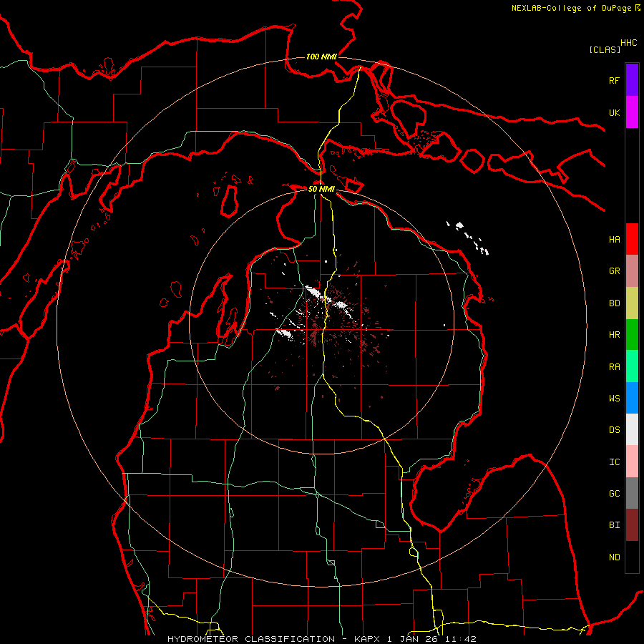Click the 1 JAN 26 date

click(x=414, y=639)
